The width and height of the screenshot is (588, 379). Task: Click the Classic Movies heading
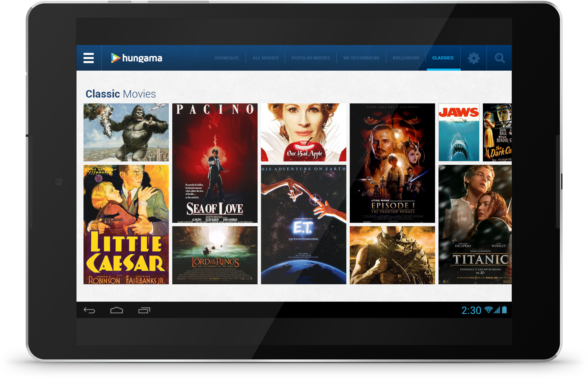121,94
